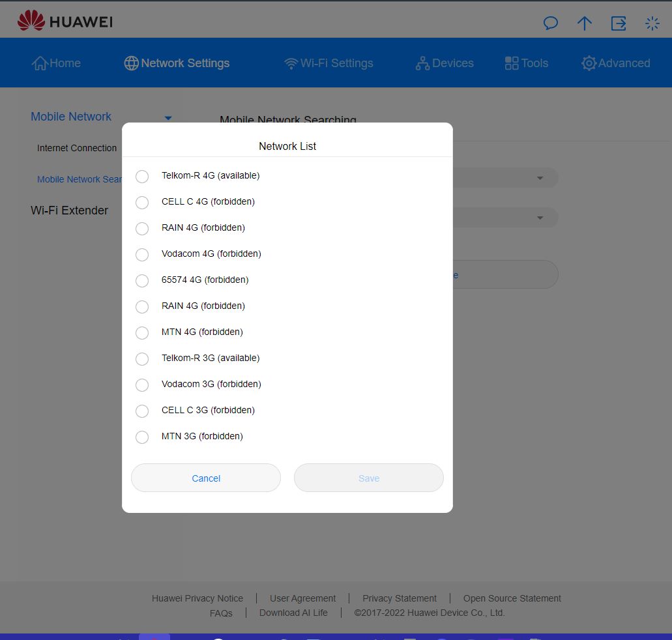Click the Wi-Fi Settings signal icon

pyautogui.click(x=291, y=63)
